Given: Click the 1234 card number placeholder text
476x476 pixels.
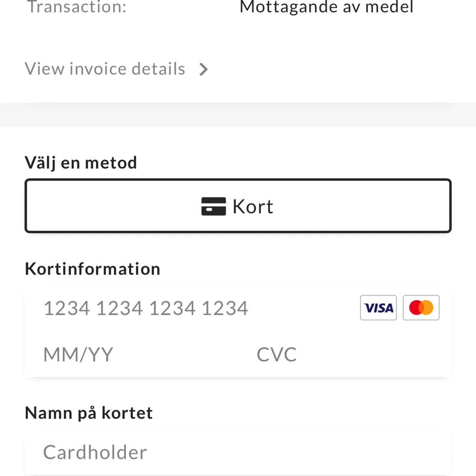Looking at the screenshot, I should tap(145, 307).
